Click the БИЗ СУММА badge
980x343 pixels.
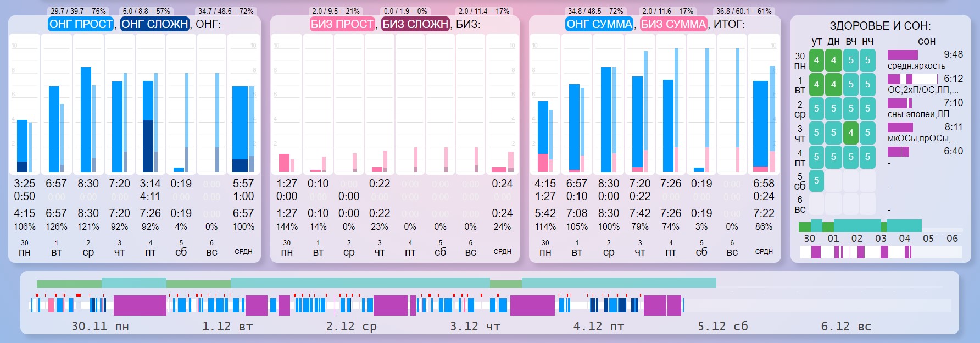(x=673, y=24)
